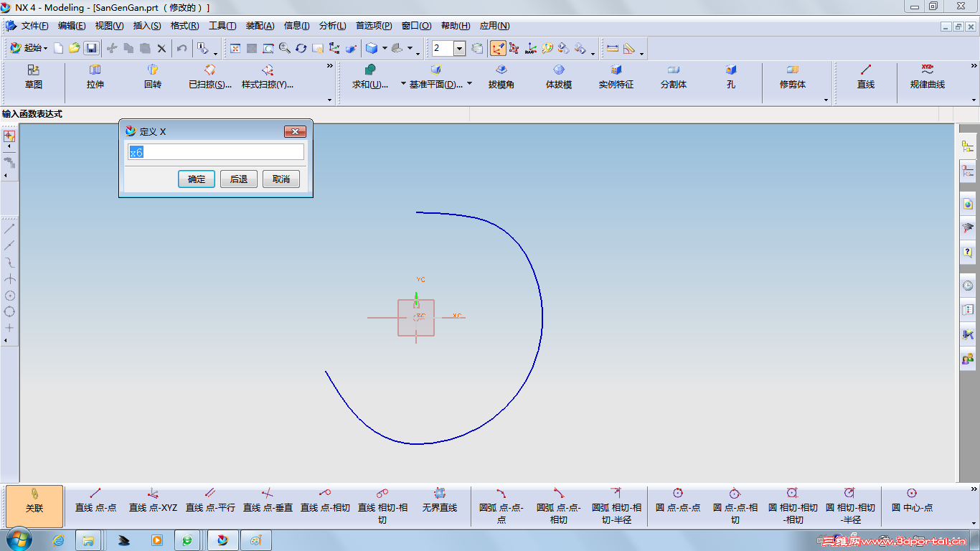Click the Undo arrow icon

[182, 48]
